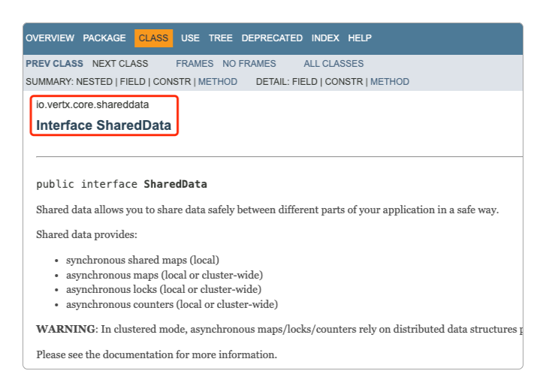Click the 'asynchronous counters' bullet item
546x392 pixels.
[172, 304]
